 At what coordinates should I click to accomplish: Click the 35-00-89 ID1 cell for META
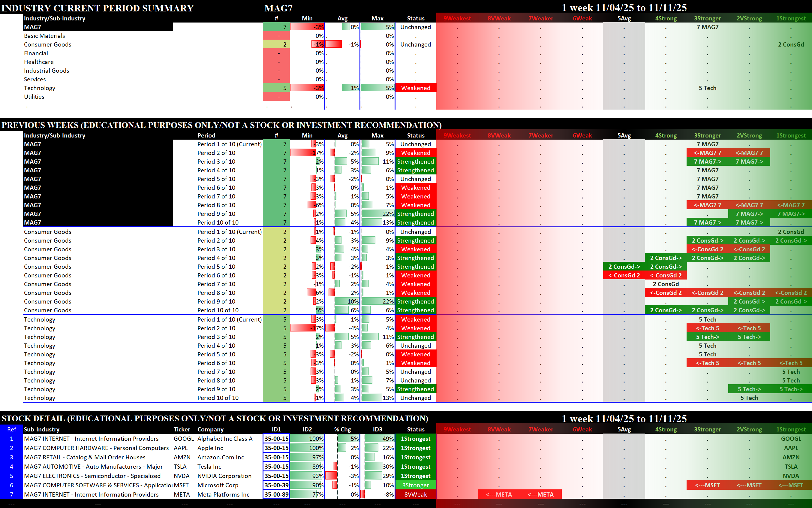point(276,494)
